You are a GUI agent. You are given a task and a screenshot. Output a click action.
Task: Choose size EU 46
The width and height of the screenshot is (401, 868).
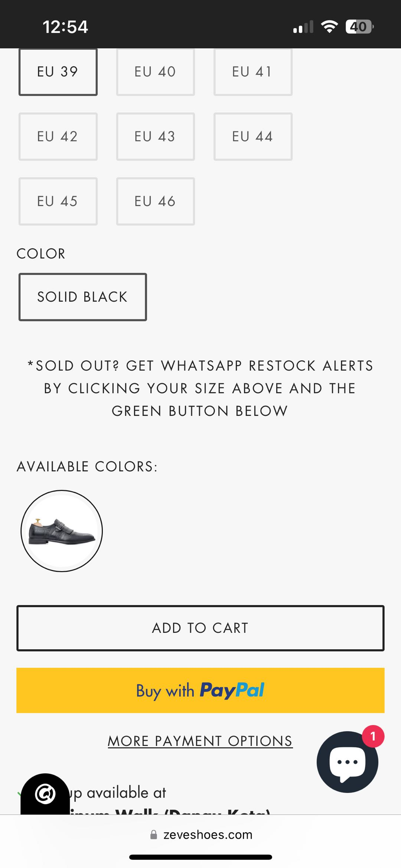pyautogui.click(x=155, y=201)
